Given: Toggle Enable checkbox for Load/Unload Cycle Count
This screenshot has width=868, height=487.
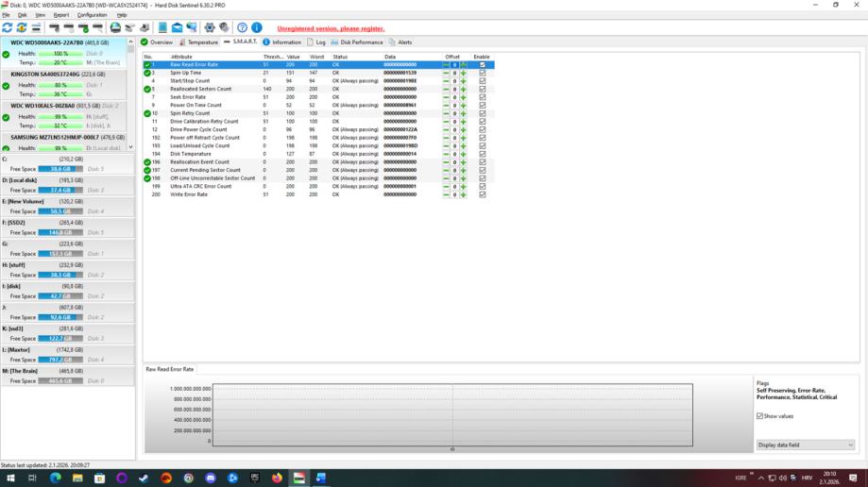Looking at the screenshot, I should 482,145.
